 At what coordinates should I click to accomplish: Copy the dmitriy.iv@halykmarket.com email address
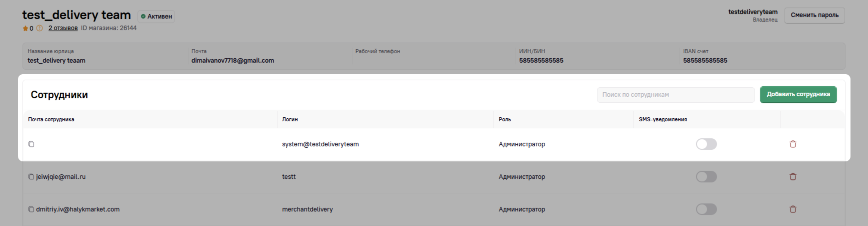[31, 209]
